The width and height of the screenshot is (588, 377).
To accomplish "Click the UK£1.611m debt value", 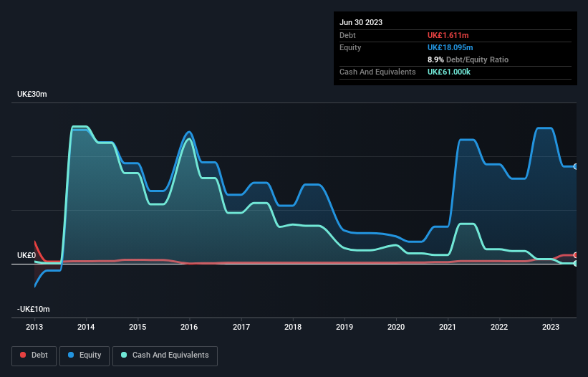I will tap(448, 35).
